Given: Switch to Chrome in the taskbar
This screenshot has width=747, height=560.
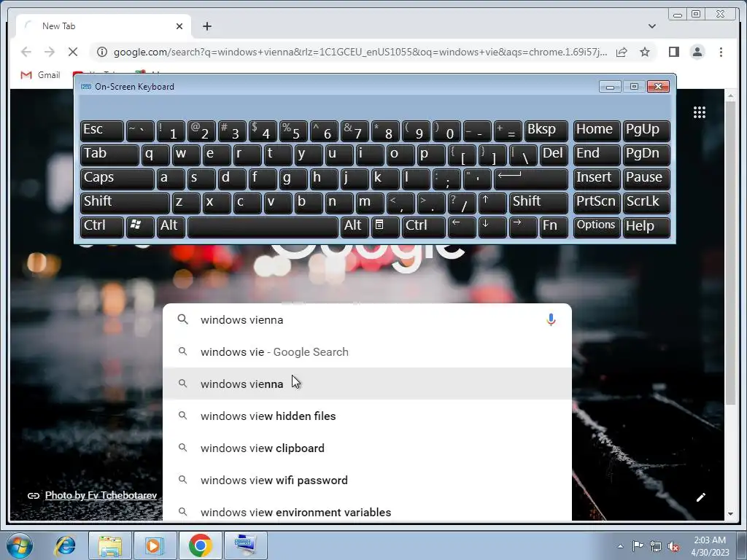Looking at the screenshot, I should pos(200,545).
